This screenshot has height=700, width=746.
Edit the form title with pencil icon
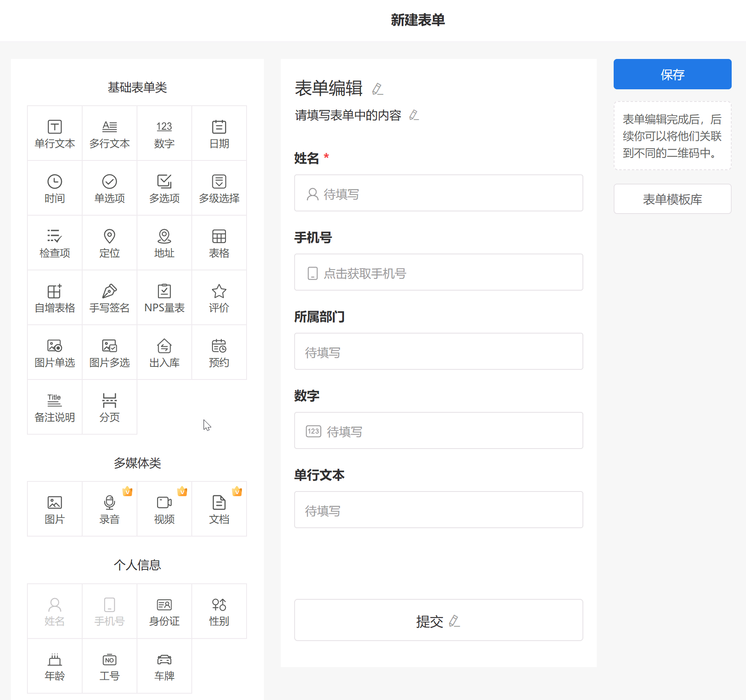(x=378, y=89)
